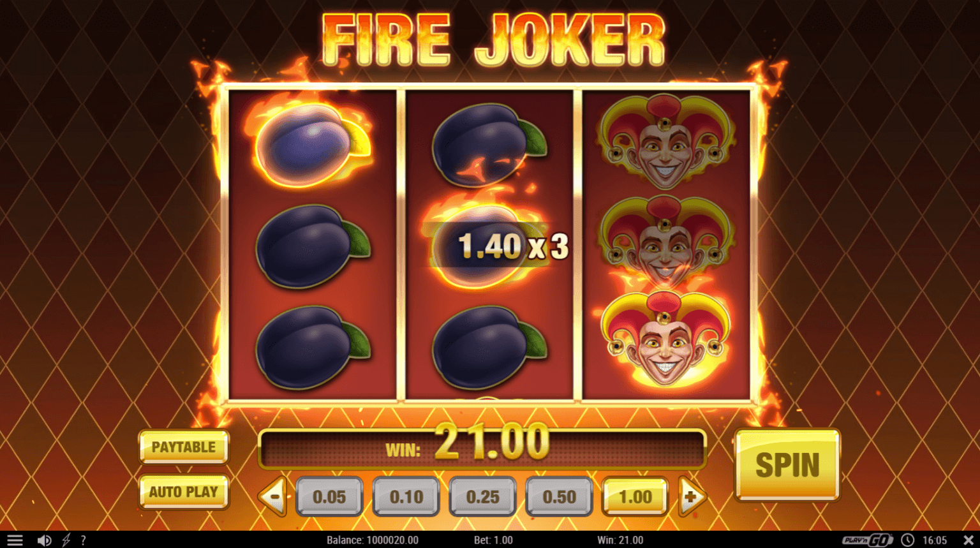The image size is (980, 548).
Task: Close the game with X icon
Action: coord(968,540)
